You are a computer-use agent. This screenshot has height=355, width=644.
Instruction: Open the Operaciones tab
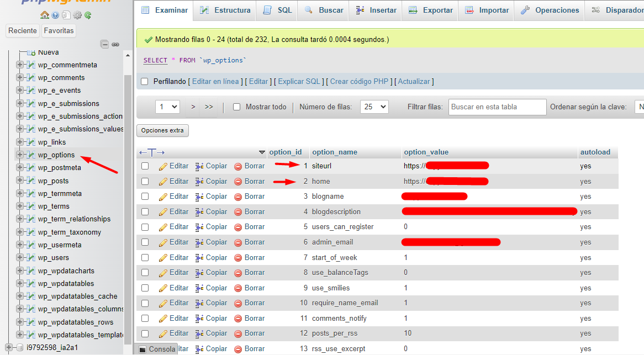coord(550,10)
